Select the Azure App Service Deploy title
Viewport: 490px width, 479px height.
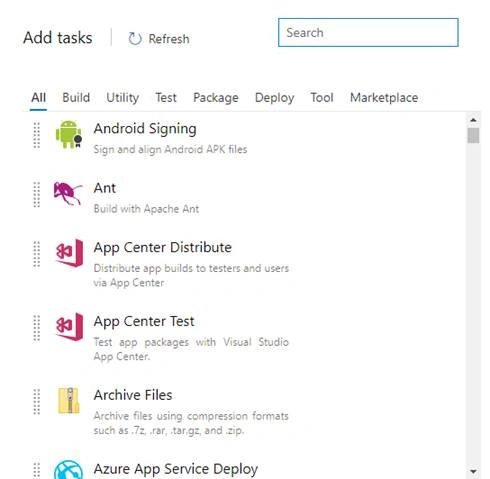176,469
